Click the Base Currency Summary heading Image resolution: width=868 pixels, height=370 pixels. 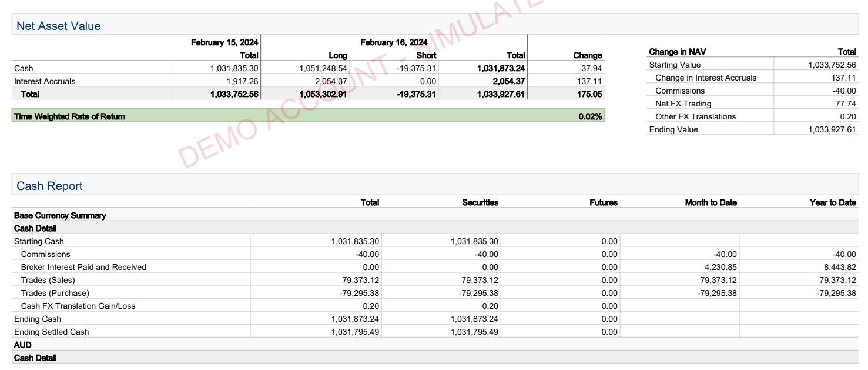click(x=60, y=215)
